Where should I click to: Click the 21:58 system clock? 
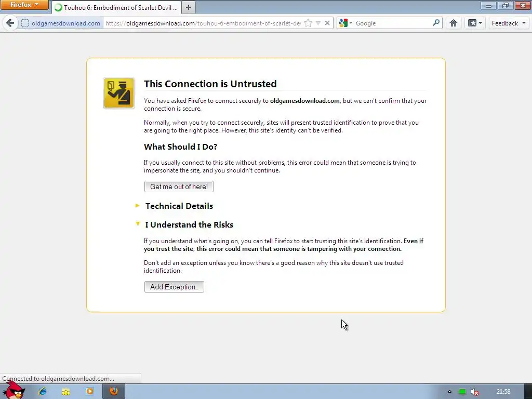pos(503,392)
